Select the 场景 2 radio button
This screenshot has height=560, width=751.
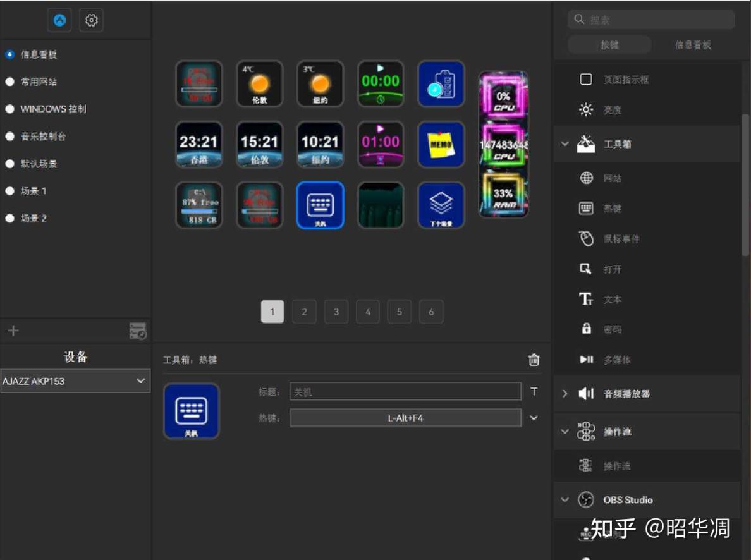coord(9,218)
